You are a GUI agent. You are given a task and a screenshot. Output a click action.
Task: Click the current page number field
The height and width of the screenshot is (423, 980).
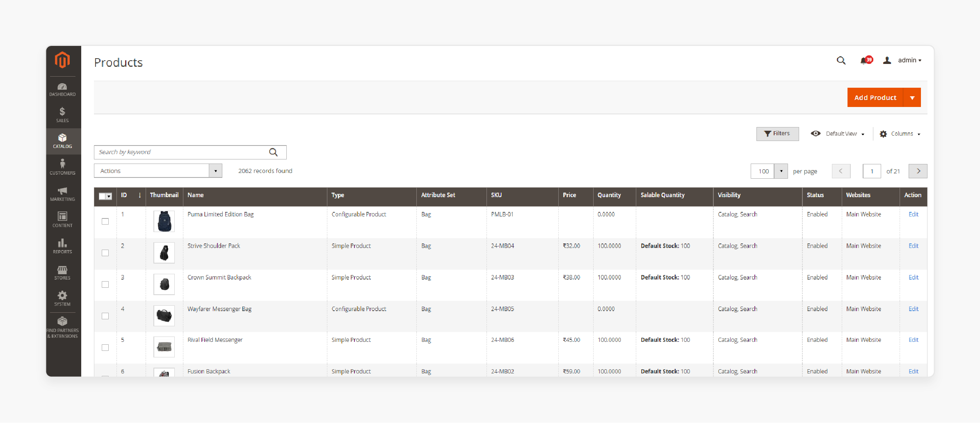pos(872,171)
